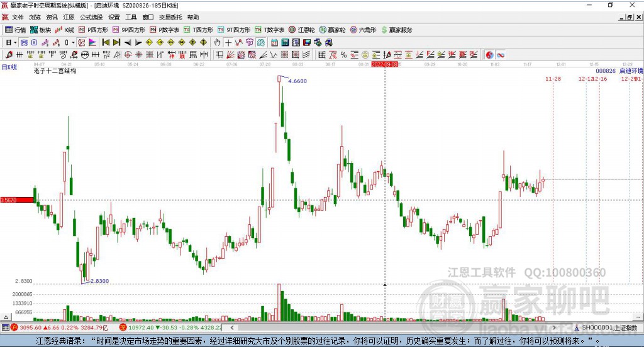Open the 浏览 menu

click(35, 17)
